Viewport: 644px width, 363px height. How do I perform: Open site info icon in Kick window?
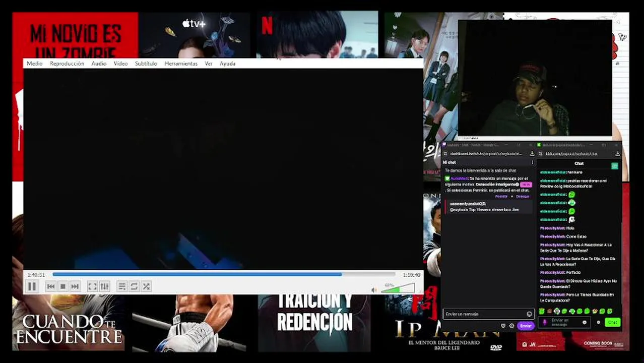pos(541,153)
